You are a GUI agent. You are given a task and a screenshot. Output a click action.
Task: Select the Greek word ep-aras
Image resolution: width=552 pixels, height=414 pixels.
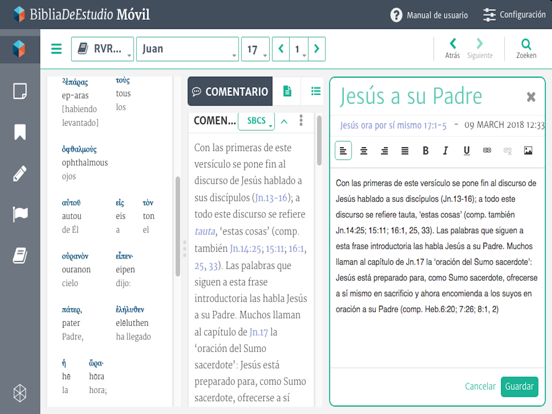click(x=75, y=95)
